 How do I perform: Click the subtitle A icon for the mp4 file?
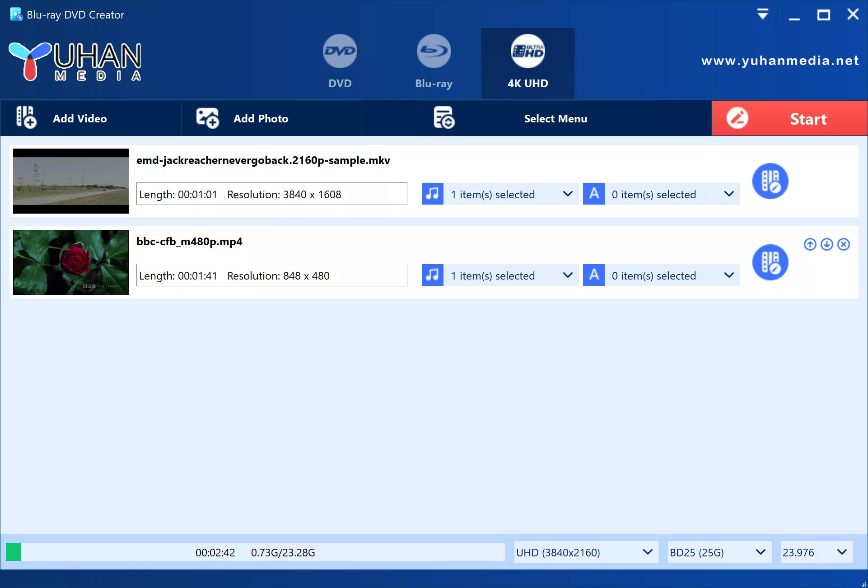(x=594, y=275)
